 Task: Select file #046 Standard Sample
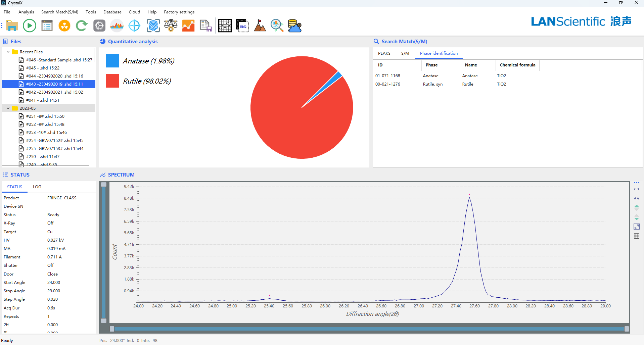[x=59, y=60]
